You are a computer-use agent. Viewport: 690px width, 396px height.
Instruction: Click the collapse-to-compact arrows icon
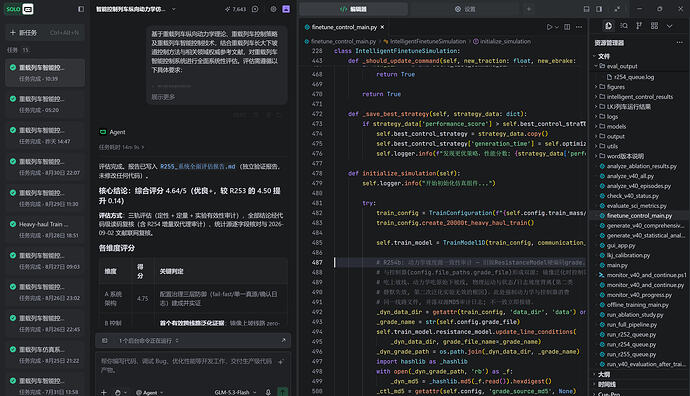617,9
